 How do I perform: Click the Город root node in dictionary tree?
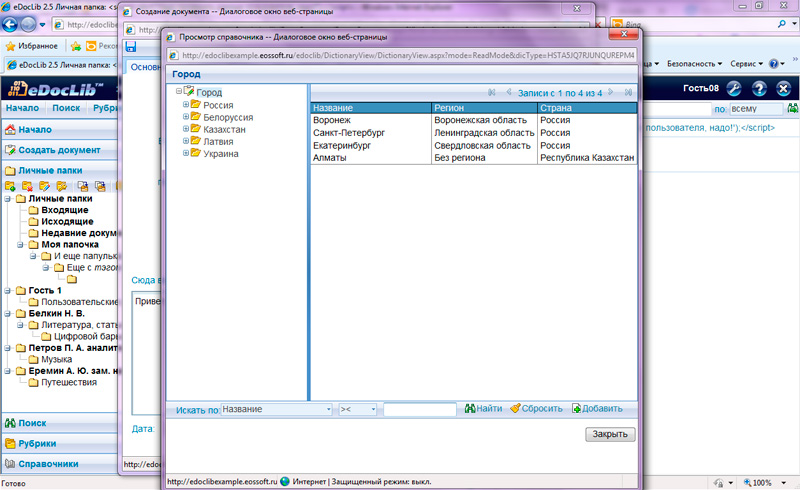click(x=209, y=92)
